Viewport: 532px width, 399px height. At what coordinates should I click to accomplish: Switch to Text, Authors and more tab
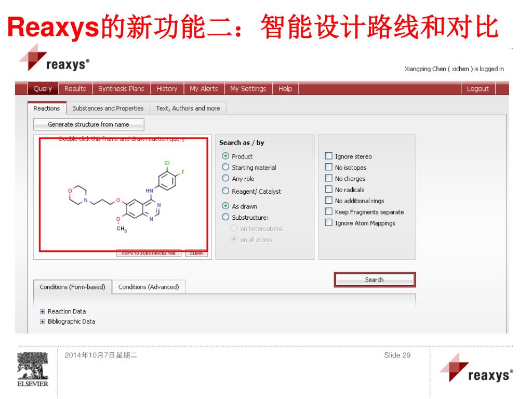(188, 108)
